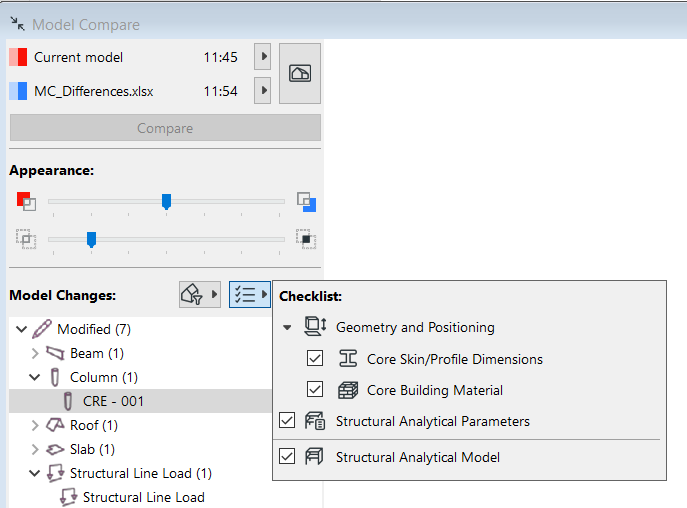Collapse the Geometry and Positioning group
The width and height of the screenshot is (687, 508).
point(288,327)
